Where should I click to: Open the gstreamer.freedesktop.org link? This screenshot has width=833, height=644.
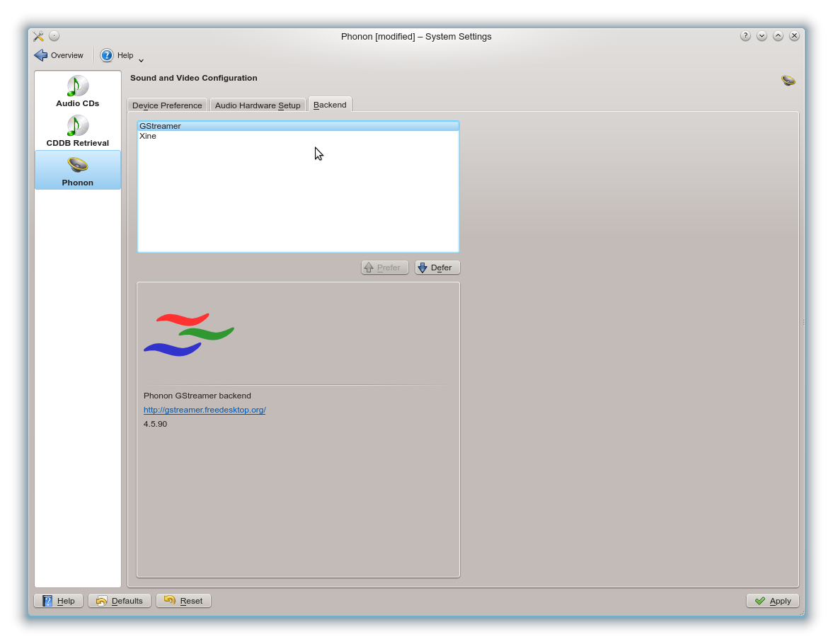coord(205,410)
